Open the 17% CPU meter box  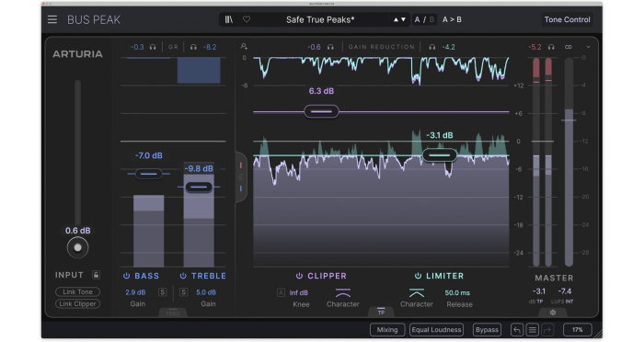pos(578,330)
